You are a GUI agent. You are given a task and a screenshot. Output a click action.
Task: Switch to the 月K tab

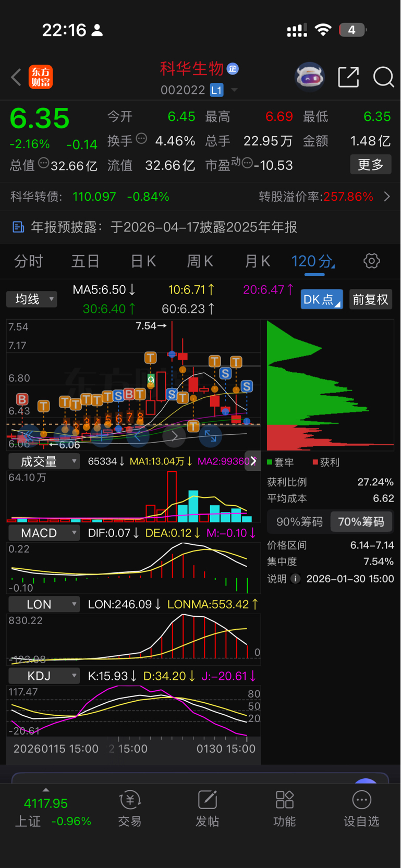pyautogui.click(x=257, y=261)
